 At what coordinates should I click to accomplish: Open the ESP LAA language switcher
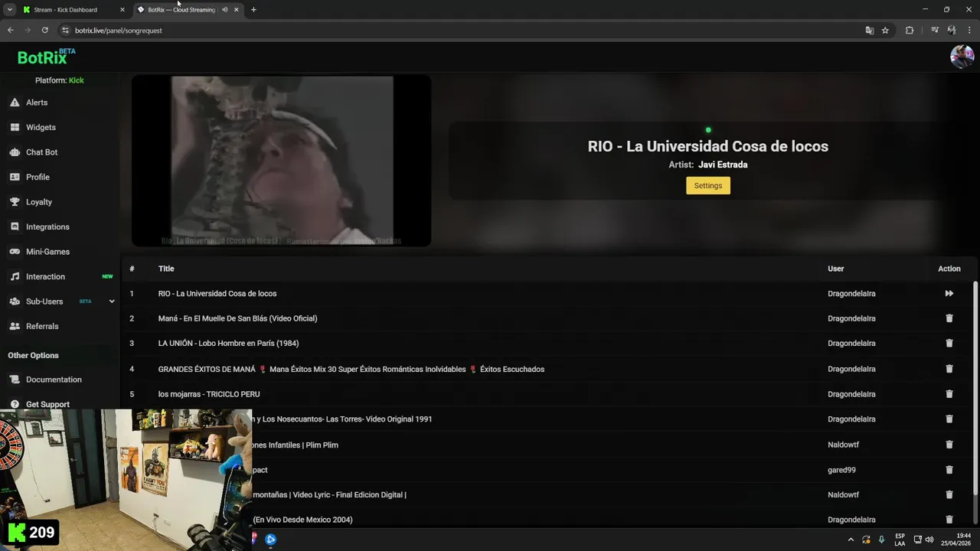pyautogui.click(x=900, y=540)
